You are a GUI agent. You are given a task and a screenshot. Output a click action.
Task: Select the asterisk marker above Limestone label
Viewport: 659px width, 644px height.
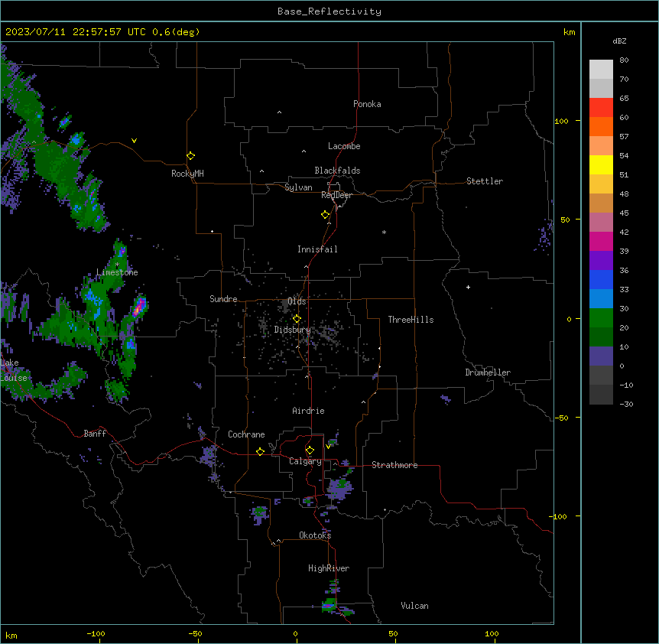coord(117,265)
